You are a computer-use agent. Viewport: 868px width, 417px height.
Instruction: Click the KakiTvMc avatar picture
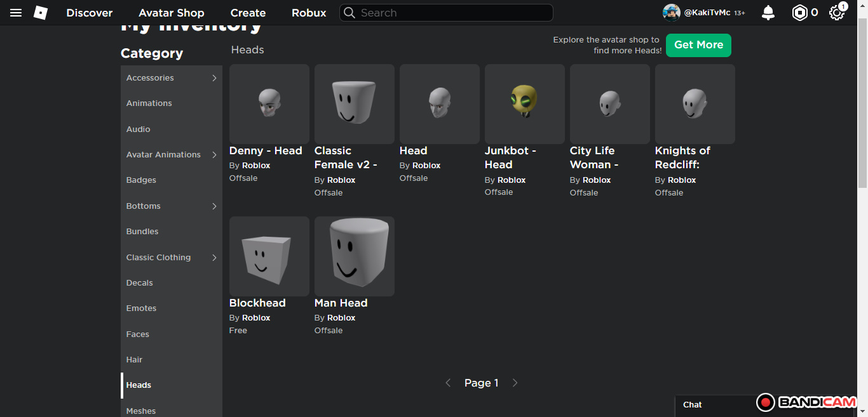tap(671, 13)
